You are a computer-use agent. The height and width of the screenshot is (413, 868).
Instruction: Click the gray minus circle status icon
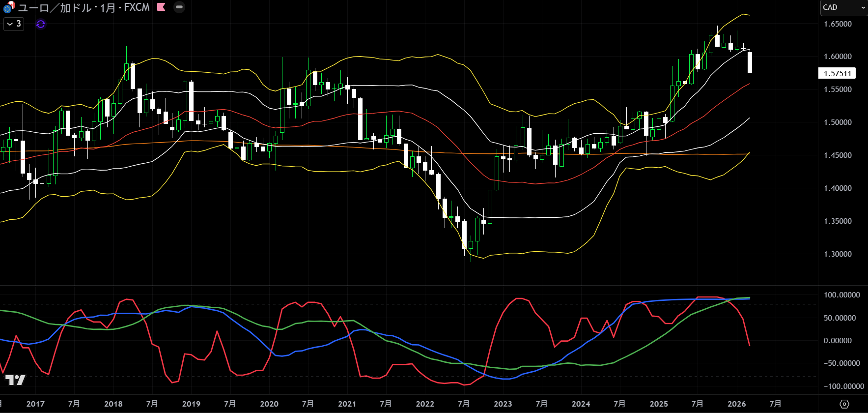[179, 7]
